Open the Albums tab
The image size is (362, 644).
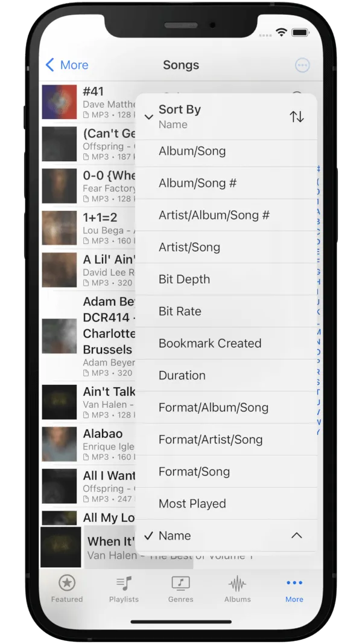click(237, 588)
